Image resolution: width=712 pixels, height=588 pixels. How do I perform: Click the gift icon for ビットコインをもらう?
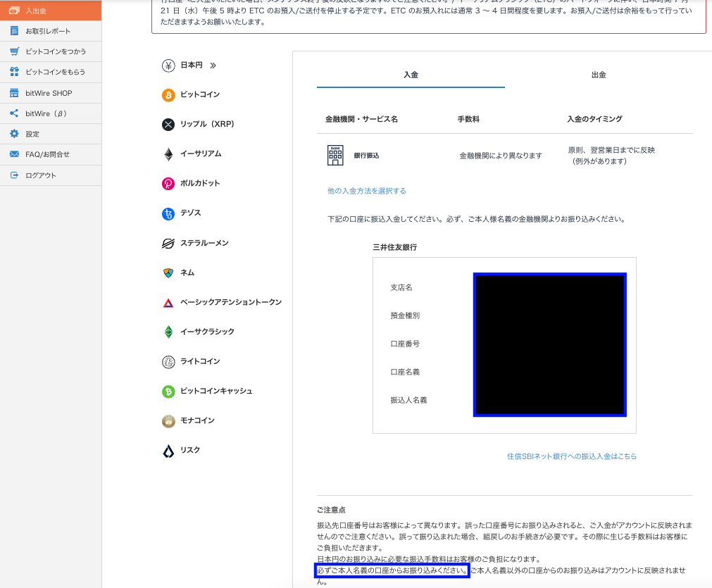14,72
